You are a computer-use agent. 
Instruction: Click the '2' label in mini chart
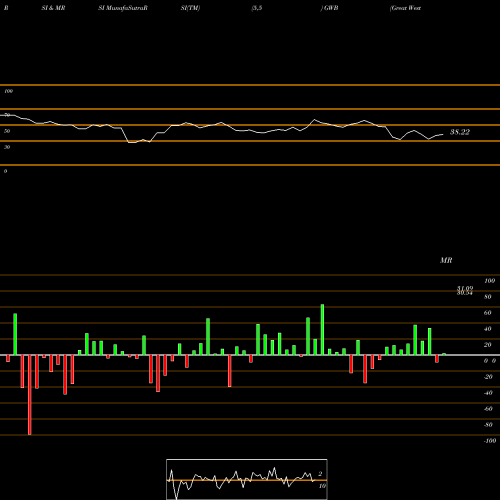(320, 474)
